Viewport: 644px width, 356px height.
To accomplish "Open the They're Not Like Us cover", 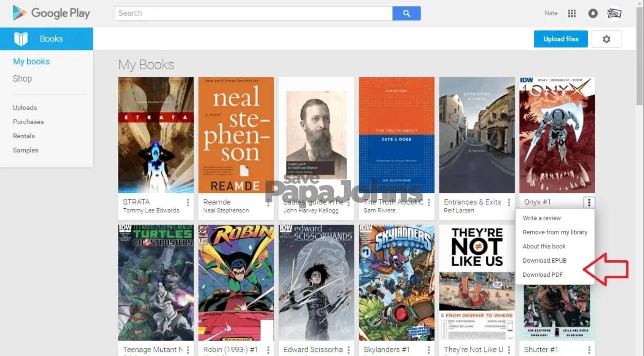I will click(477, 283).
